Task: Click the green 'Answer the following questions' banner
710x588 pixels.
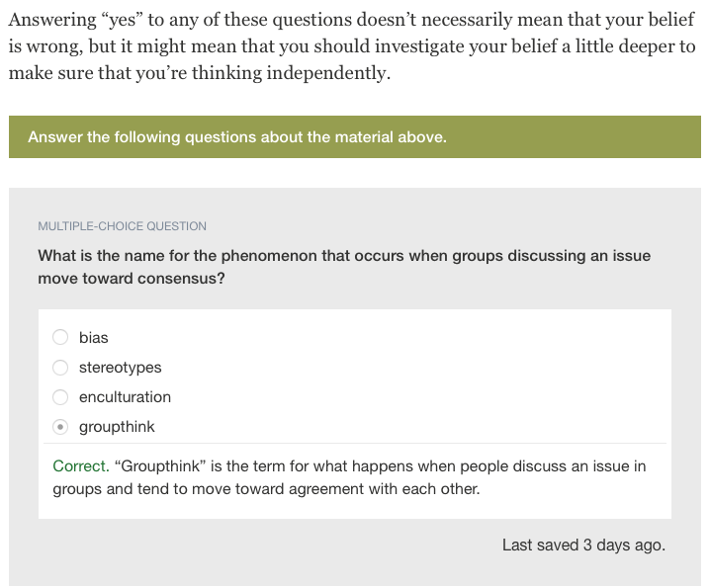Action: 355,136
